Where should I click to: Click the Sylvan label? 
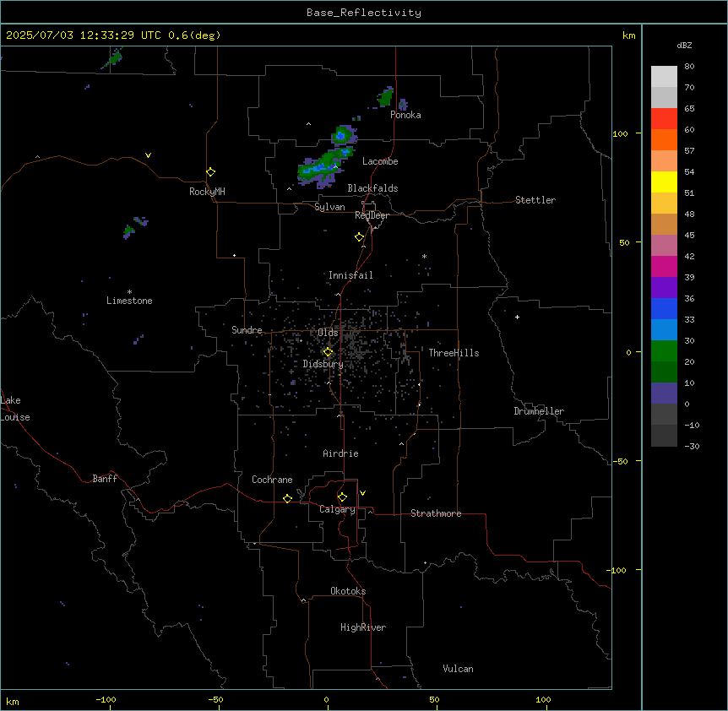tap(329, 207)
